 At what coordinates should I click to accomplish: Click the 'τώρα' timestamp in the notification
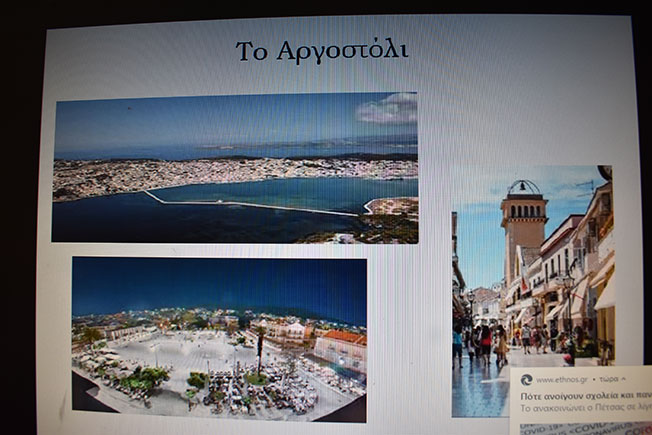pyautogui.click(x=604, y=380)
